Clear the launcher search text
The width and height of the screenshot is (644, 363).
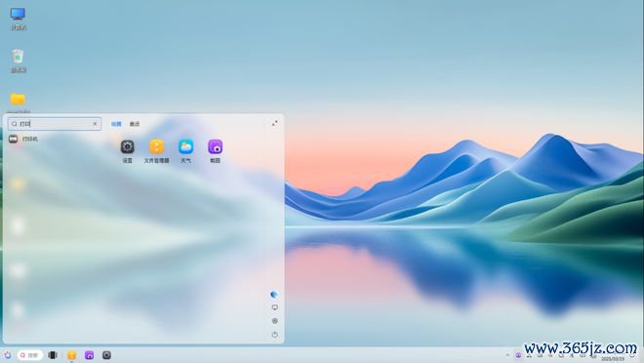pos(95,124)
